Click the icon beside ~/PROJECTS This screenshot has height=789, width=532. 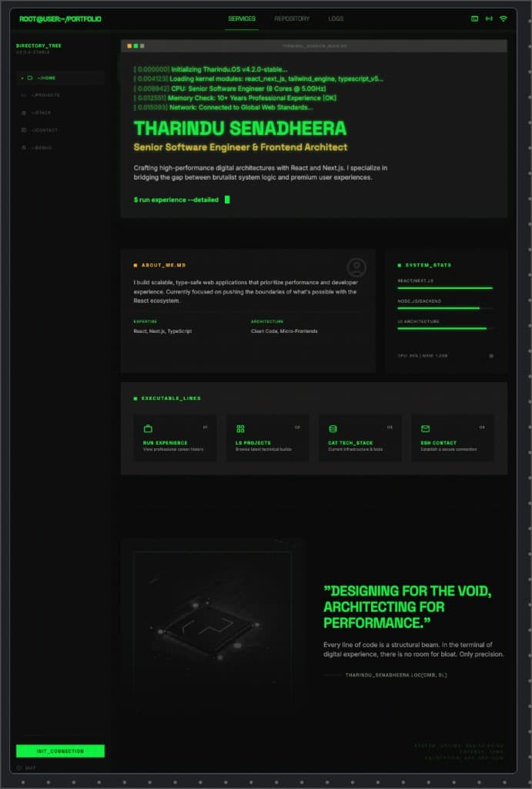[24, 95]
